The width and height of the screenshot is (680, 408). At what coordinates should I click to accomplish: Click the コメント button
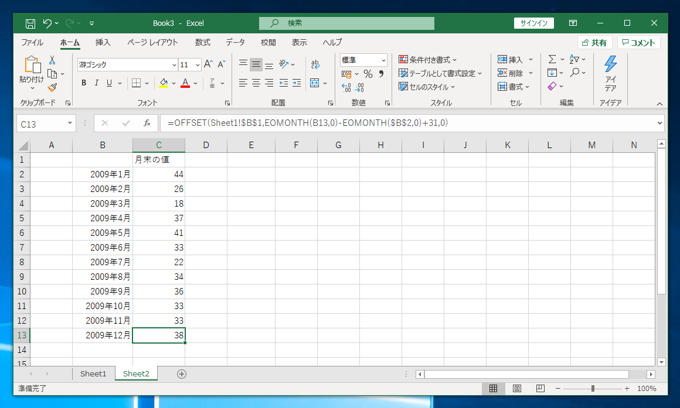pos(638,42)
